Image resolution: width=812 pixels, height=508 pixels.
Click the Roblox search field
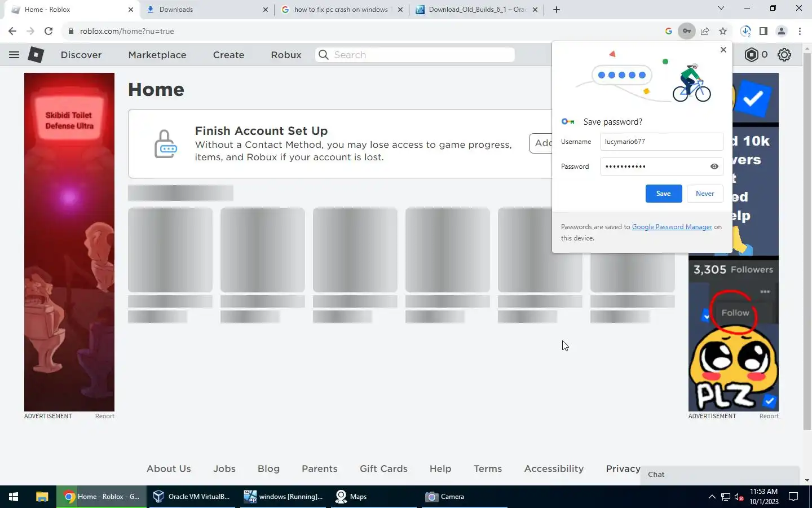(415, 55)
